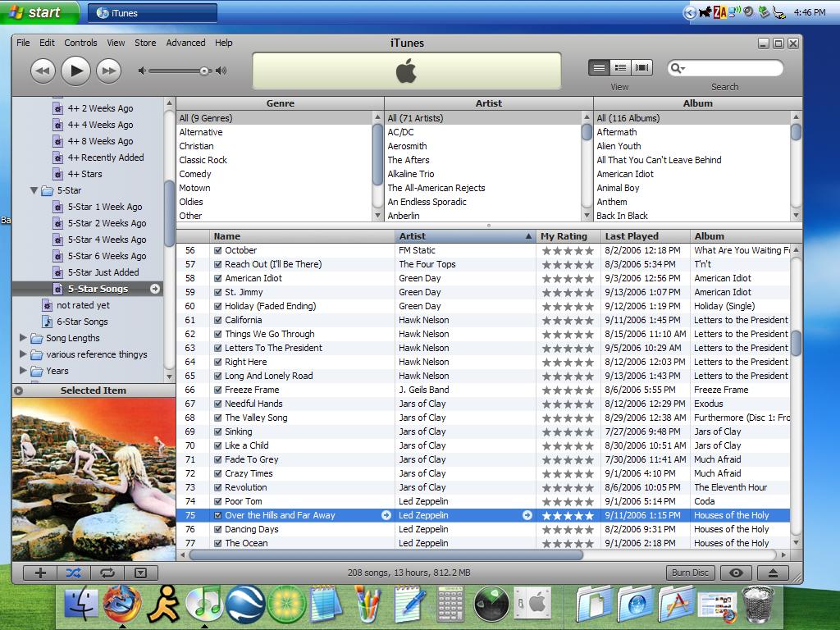Open the not rated yet smart playlist
The image size is (840, 630).
83,305
